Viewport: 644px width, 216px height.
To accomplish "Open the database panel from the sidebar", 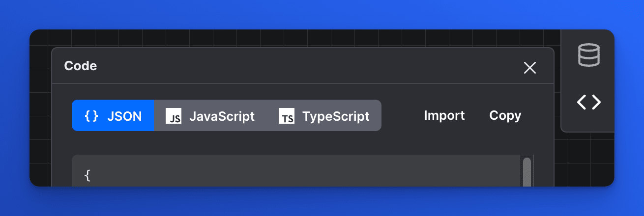I will tap(588, 54).
